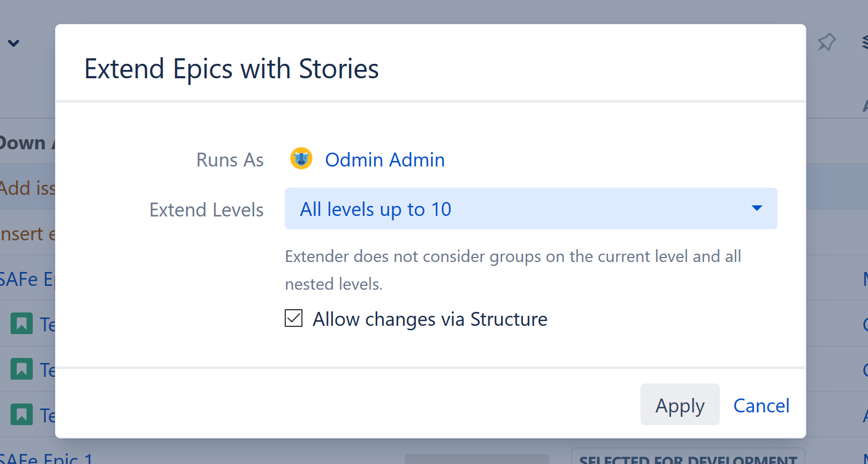Cancel the extender dialog
Screen dimensions: 868x464
761,405
